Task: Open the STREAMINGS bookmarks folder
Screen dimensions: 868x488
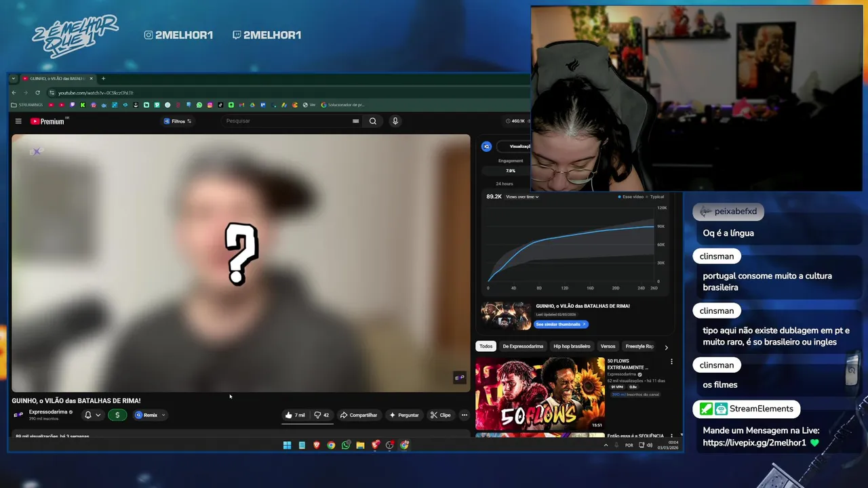Action: tap(26, 105)
